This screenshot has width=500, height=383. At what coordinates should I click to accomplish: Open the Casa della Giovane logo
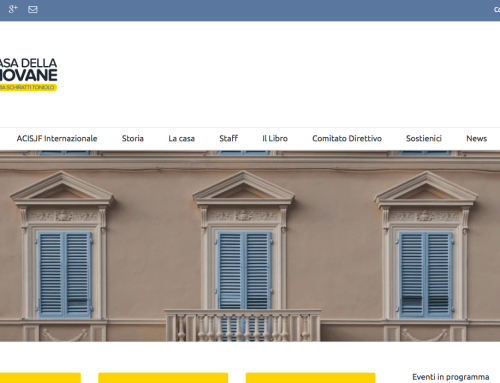pos(28,74)
